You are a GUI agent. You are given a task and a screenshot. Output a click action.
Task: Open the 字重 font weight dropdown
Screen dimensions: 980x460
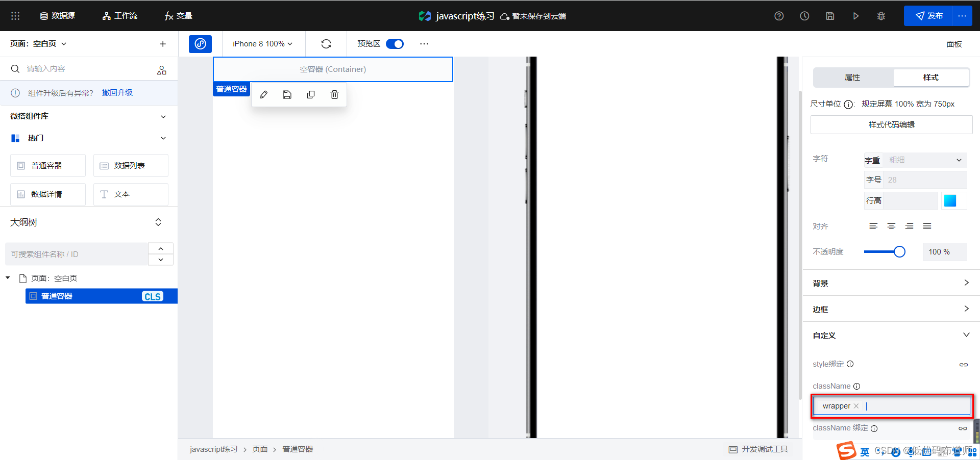[x=925, y=160]
